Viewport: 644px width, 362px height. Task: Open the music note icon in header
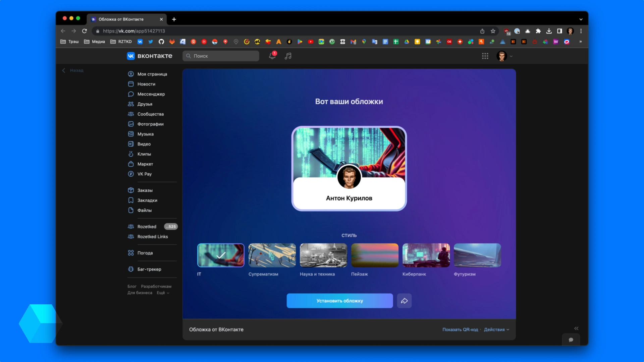tap(288, 56)
